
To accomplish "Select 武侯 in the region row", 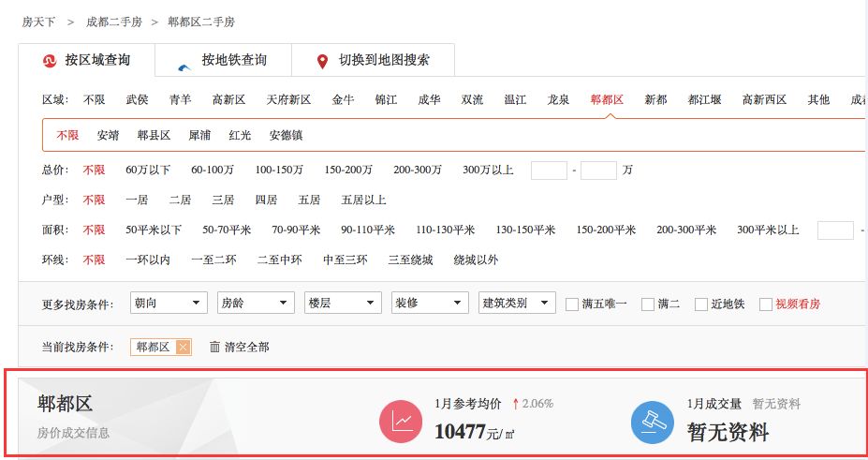I will pos(137,99).
